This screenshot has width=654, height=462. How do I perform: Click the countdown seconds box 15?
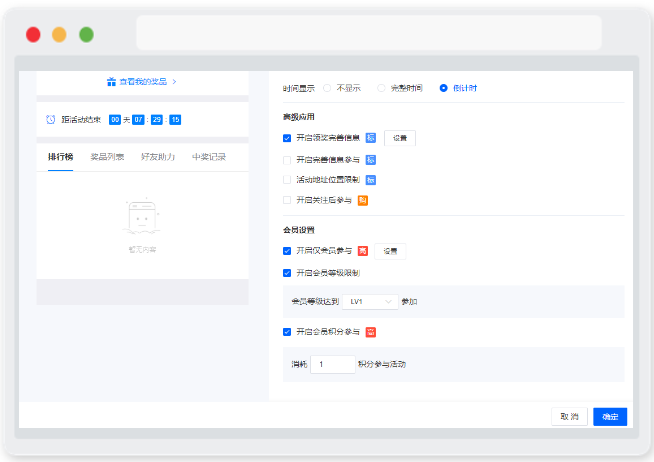[175, 120]
